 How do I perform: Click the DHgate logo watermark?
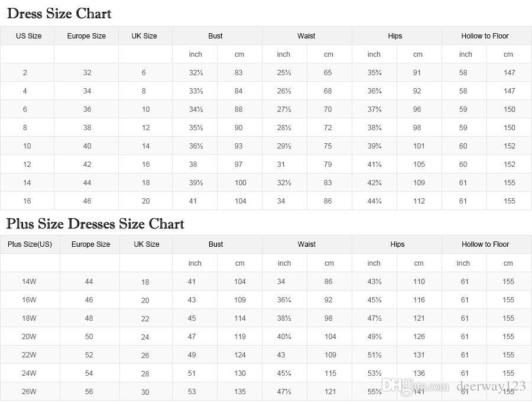(416, 386)
